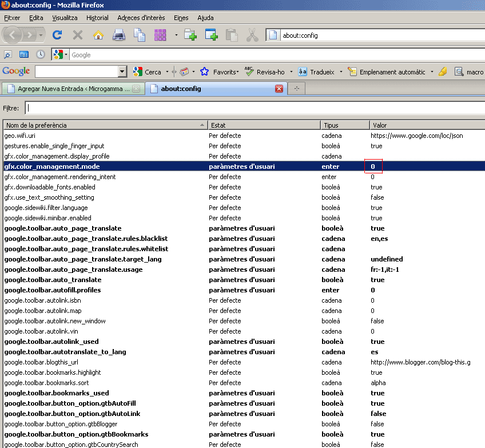This screenshot has width=485, height=448.
Task: Open the Adreces d'interès menu
Action: coord(141,18)
